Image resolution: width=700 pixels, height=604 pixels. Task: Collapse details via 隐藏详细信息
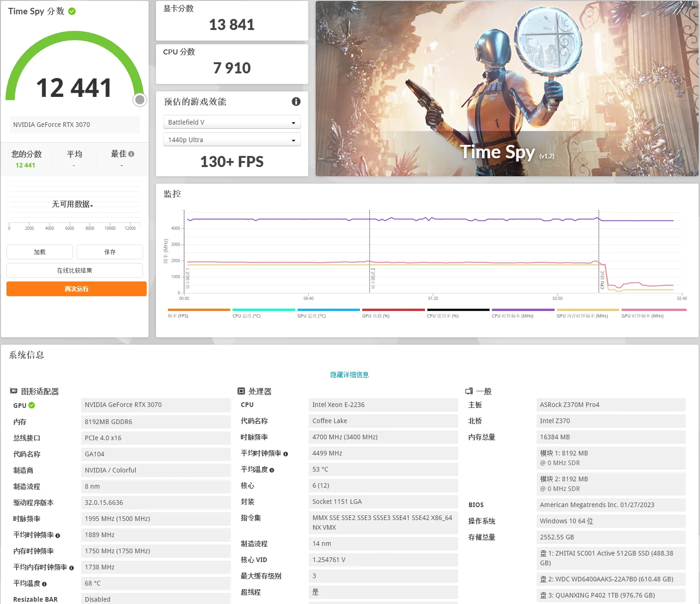point(349,375)
